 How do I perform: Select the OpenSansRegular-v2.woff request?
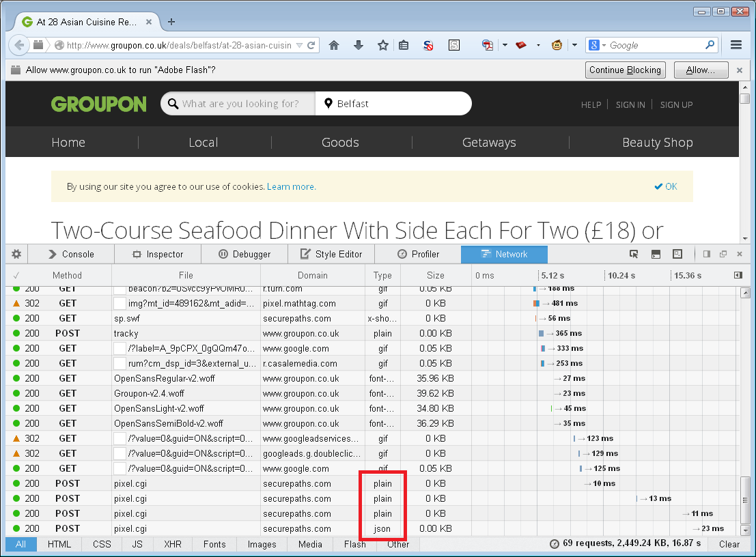[x=372, y=378]
